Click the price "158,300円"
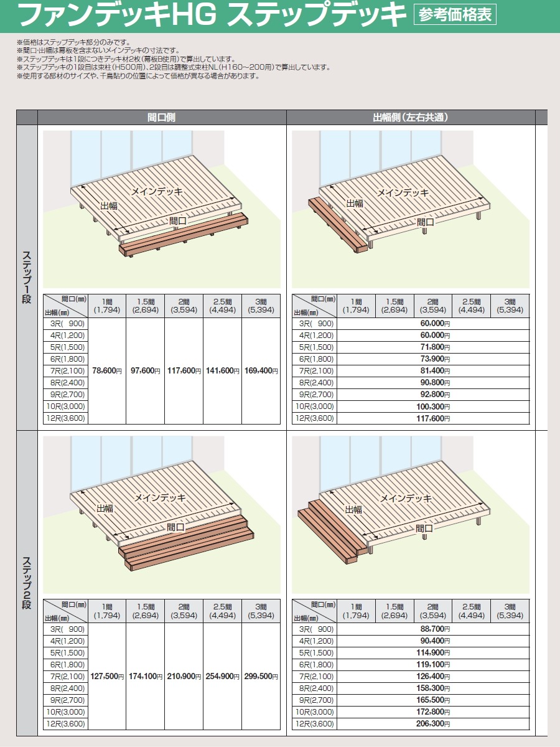 click(x=432, y=688)
